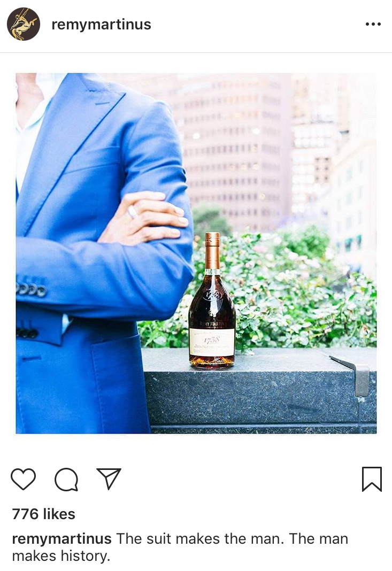
Task: Like the post with the heart icon
Action: (x=24, y=479)
